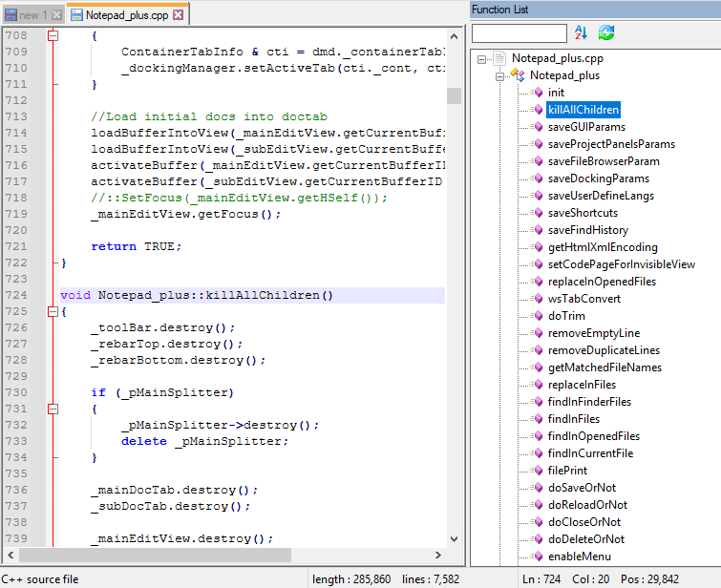Go to removeDuplicateLines function
This screenshot has width=721, height=588.
[604, 350]
